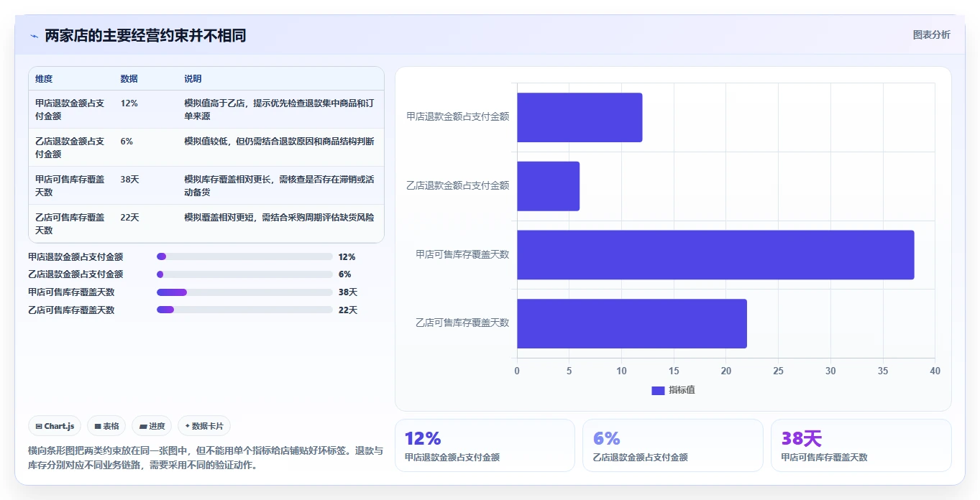Image resolution: width=980 pixels, height=500 pixels.
Task: Click table cell 甲店退款金额占支付金额
Action: [70, 109]
